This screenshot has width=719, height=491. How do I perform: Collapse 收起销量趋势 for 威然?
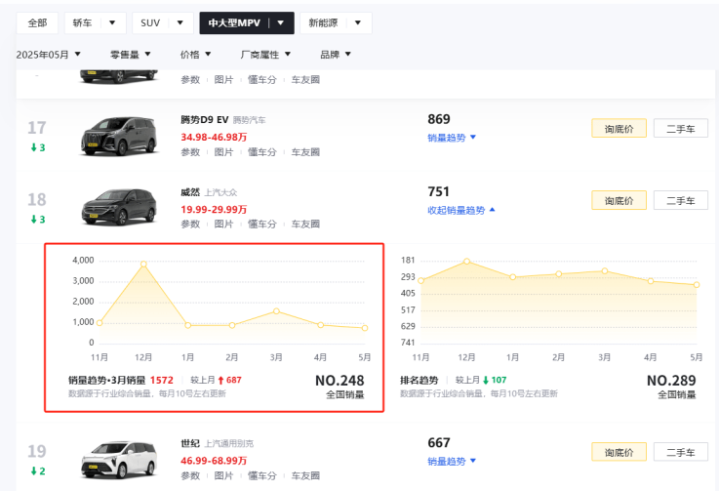pyautogui.click(x=461, y=210)
